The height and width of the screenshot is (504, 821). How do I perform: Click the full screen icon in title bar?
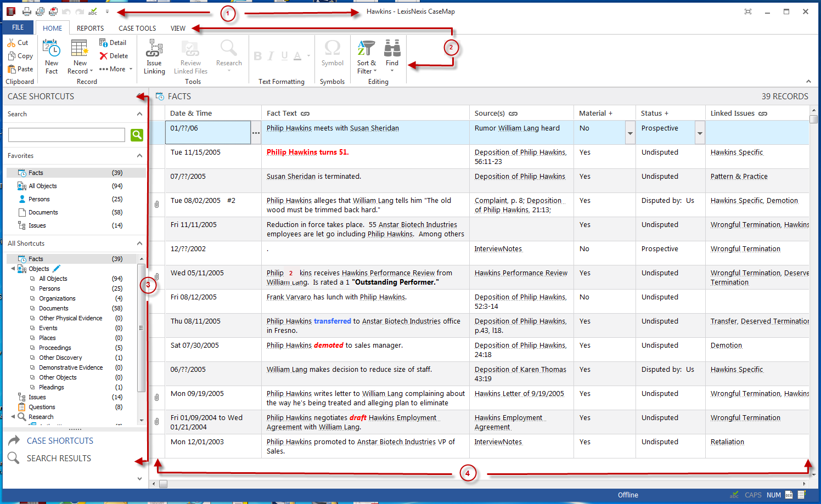click(748, 12)
